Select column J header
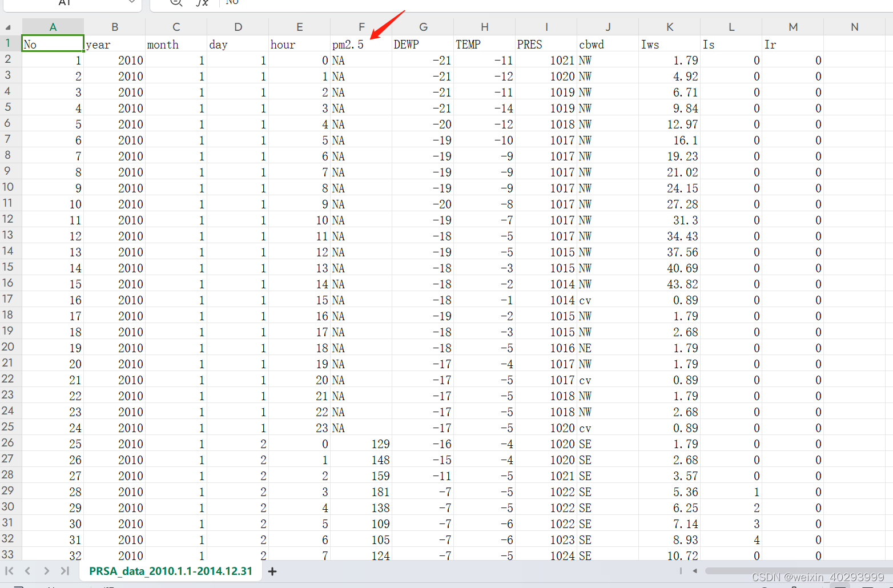Image resolution: width=893 pixels, height=588 pixels. pos(608,27)
